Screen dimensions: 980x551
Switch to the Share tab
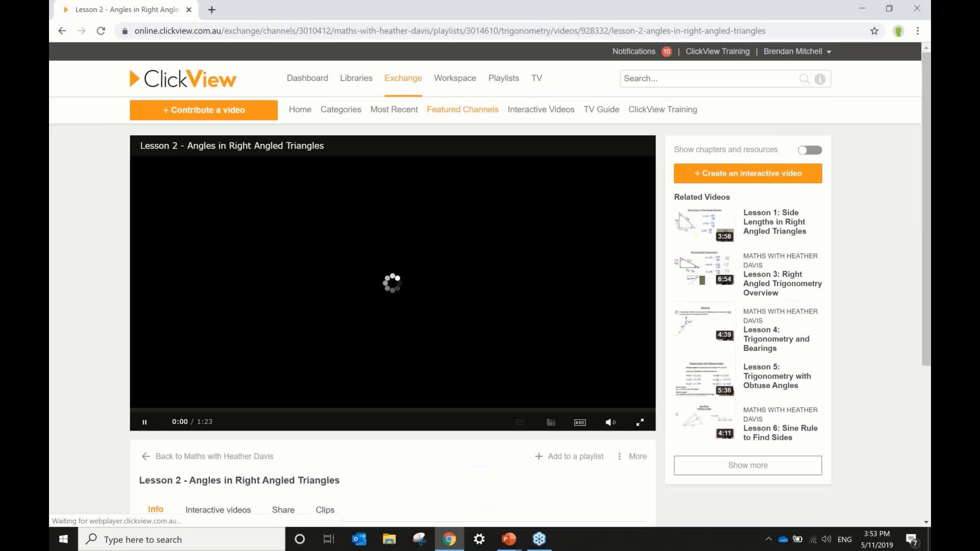point(283,509)
